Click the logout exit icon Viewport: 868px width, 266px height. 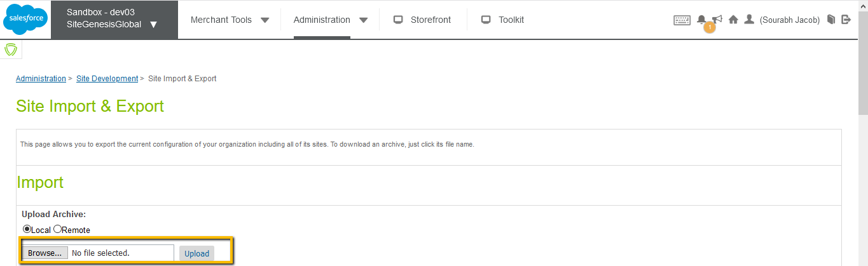tap(846, 20)
